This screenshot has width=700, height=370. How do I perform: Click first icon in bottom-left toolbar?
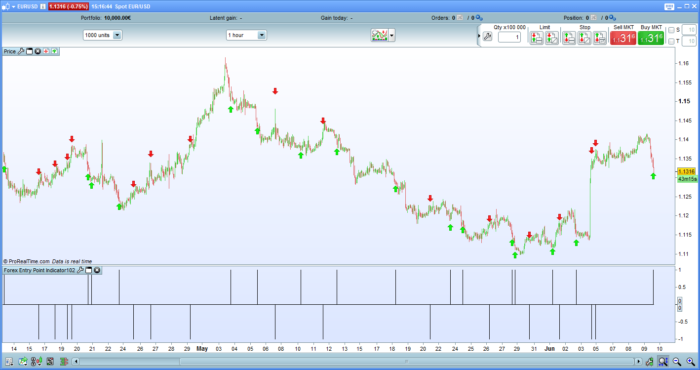(9, 362)
